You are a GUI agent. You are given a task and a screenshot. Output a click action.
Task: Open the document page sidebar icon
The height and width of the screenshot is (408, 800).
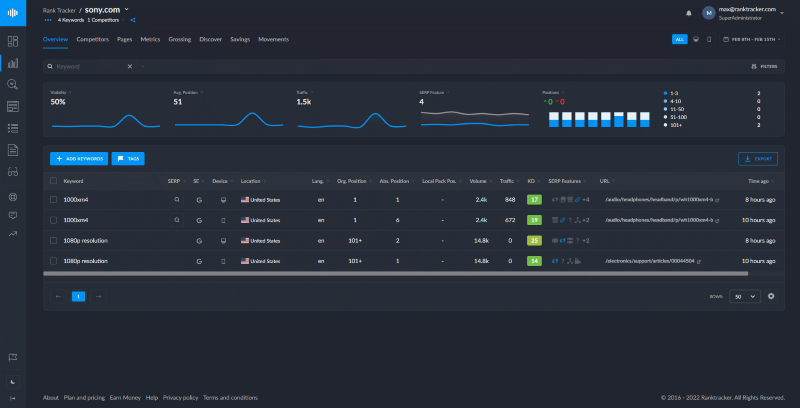(x=13, y=150)
